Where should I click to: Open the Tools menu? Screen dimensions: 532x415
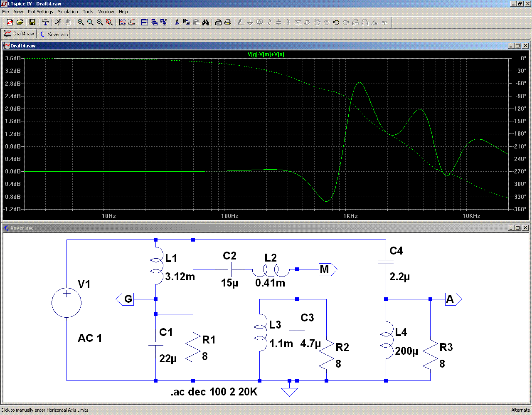88,12
